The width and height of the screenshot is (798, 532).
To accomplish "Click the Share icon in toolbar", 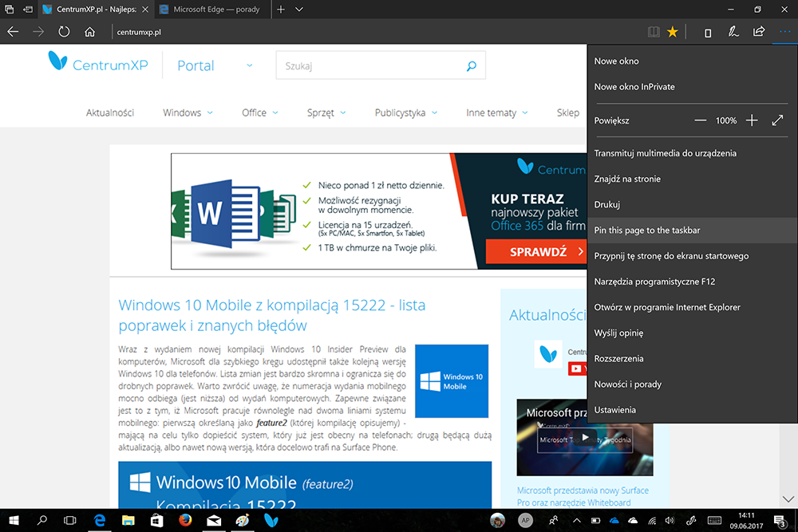I will pos(758,32).
